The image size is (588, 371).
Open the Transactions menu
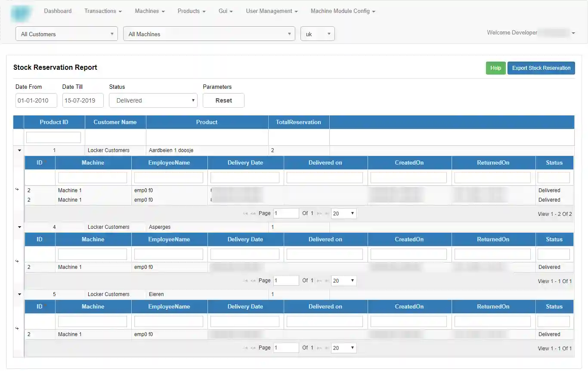[103, 11]
